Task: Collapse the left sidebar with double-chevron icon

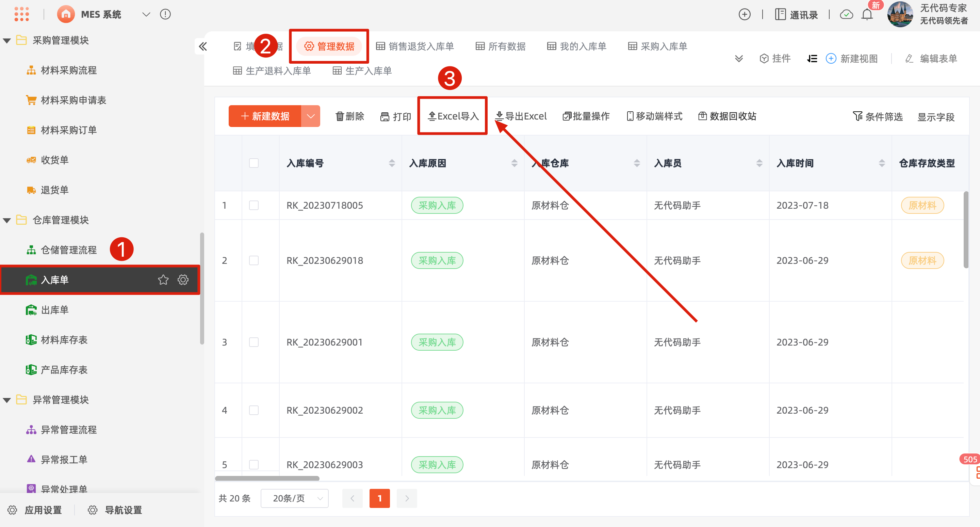Action: pyautogui.click(x=203, y=46)
